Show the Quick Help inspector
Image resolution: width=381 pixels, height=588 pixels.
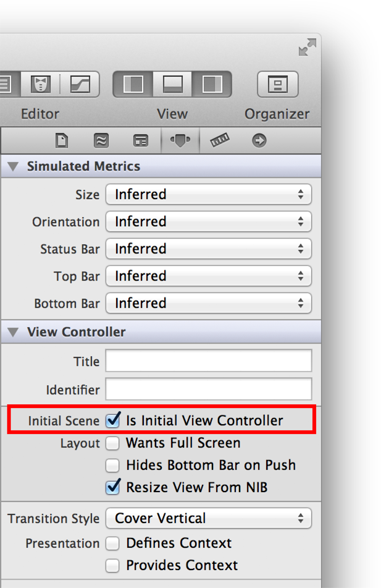tap(101, 141)
